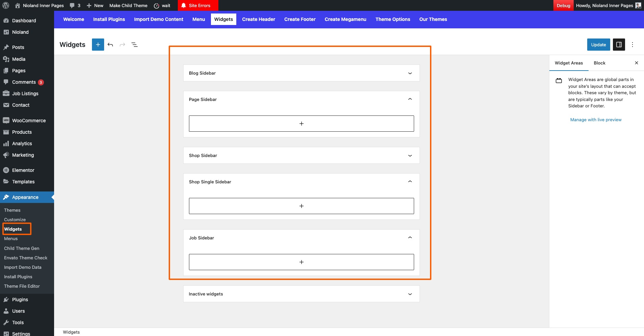Screen dimensions: 644x336
Task: Open Menus under Appearance
Action: [x=11, y=239]
